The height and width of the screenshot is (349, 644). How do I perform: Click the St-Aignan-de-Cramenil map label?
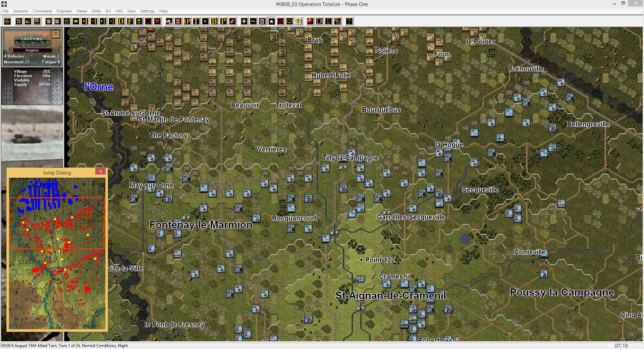(390, 295)
